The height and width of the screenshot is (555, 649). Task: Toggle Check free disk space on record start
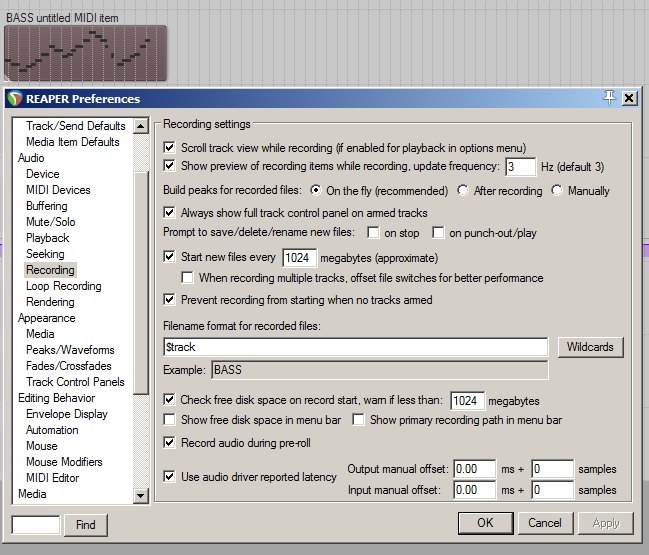(169, 399)
